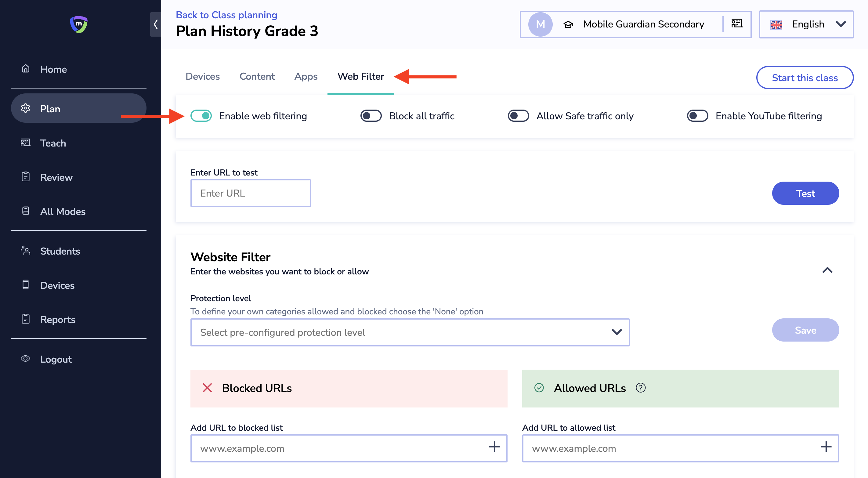Click the Devices phone icon in sidebar
This screenshot has height=478, width=868.
pyautogui.click(x=26, y=285)
